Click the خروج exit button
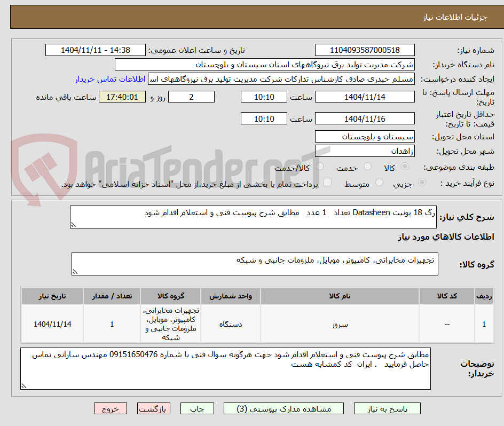The image size is (504, 426). pos(110,408)
